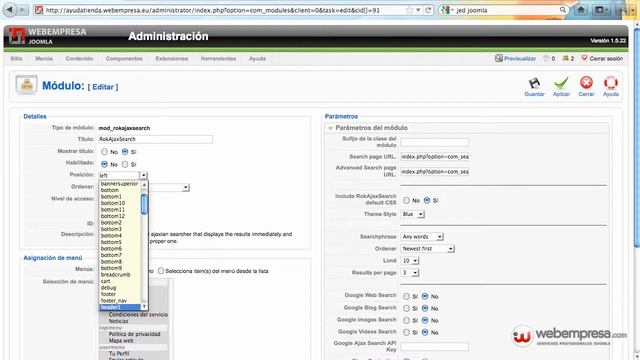Open the Sitio menu
Screen dimensions: 640x360
16,59
